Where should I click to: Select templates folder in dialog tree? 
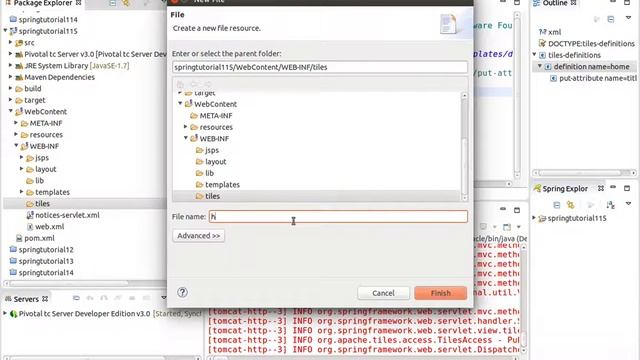pyautogui.click(x=222, y=185)
